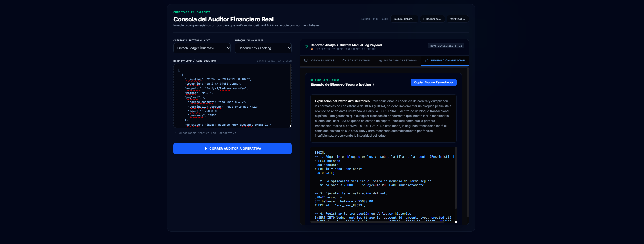Switch to Lógica & Límites tab

pos(319,61)
